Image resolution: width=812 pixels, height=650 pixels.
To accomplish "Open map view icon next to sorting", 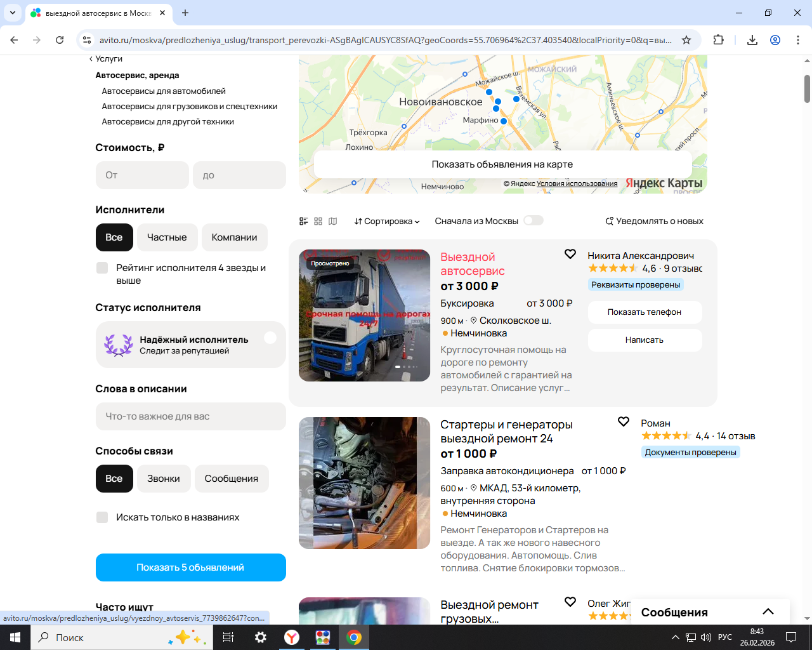I will click(x=333, y=221).
